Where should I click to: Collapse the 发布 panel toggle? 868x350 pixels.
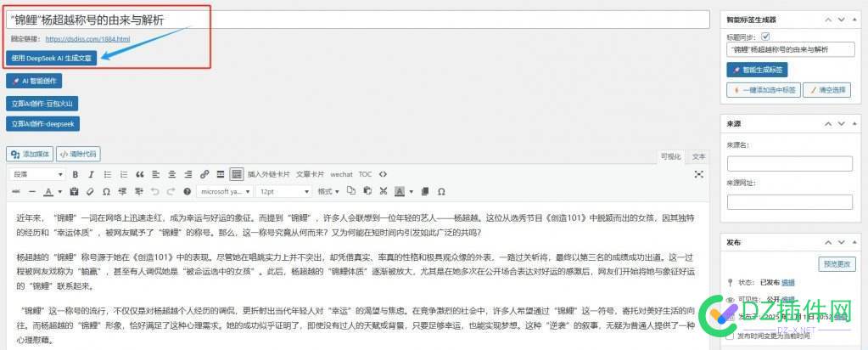(x=854, y=242)
